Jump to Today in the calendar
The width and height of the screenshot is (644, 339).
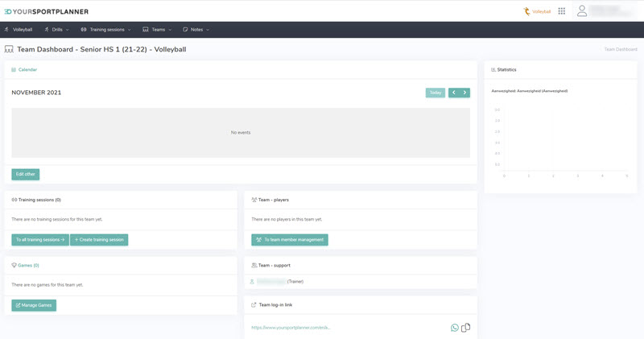[x=435, y=93]
